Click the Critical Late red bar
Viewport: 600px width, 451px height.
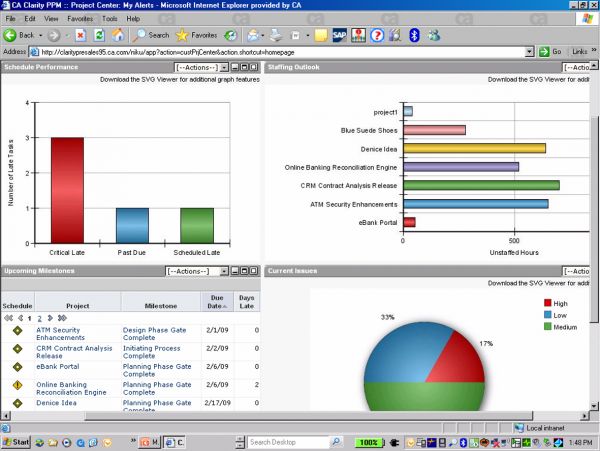pos(67,190)
